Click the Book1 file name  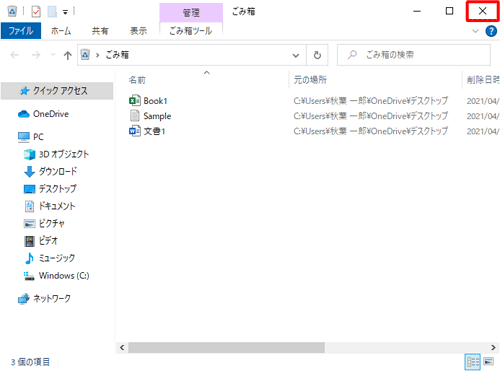click(x=155, y=101)
